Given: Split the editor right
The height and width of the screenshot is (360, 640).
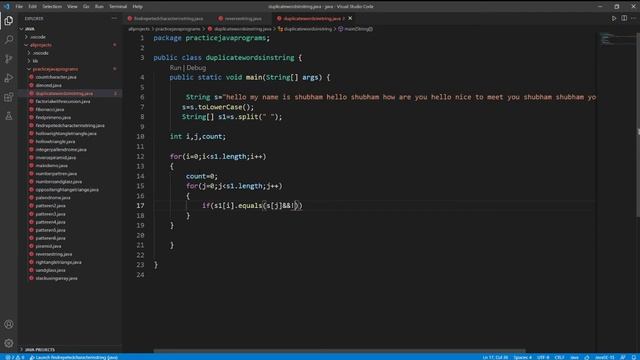Looking at the screenshot, I should tap(624, 18).
